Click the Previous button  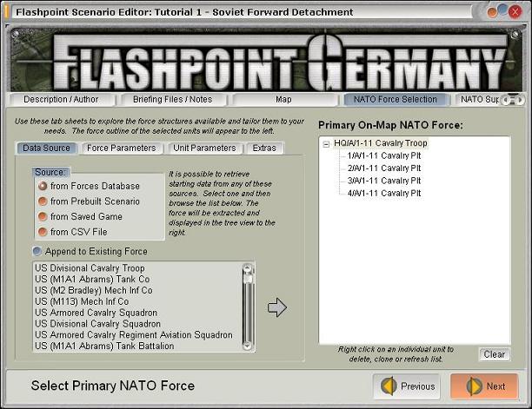pyautogui.click(x=407, y=386)
